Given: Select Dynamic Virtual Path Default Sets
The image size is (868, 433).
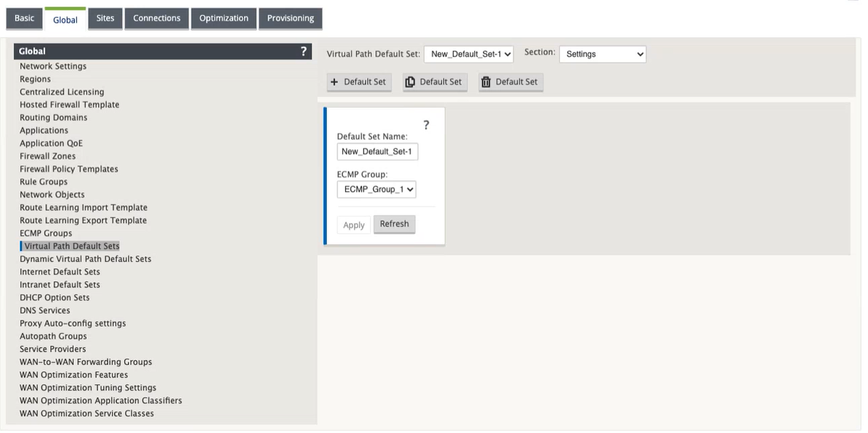Looking at the screenshot, I should coord(86,259).
